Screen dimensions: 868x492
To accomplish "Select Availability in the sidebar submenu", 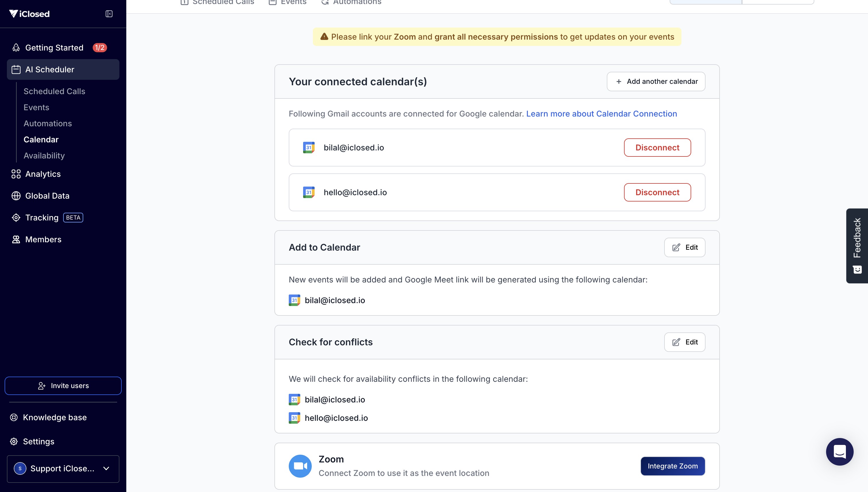I will (44, 156).
